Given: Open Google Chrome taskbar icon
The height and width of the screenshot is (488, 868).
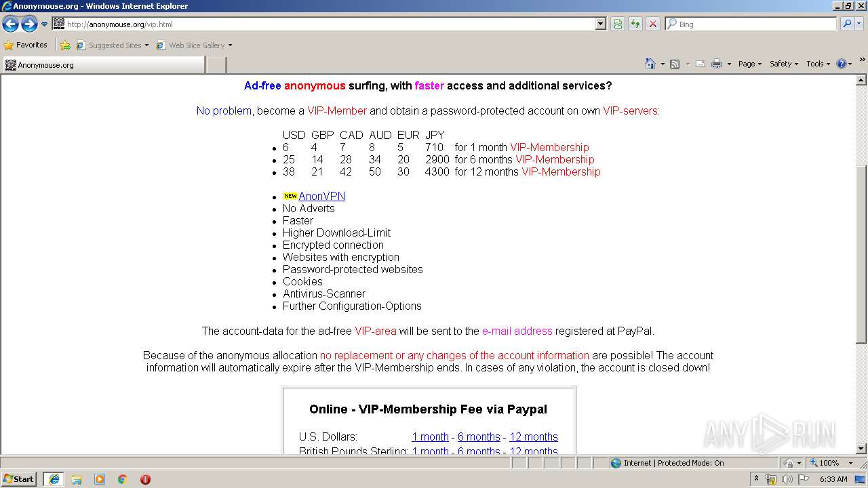Looking at the screenshot, I should 123,479.
